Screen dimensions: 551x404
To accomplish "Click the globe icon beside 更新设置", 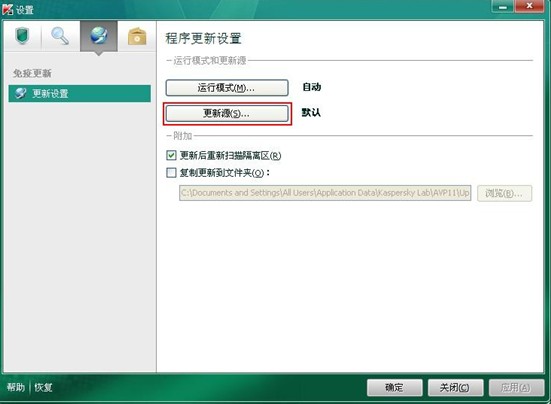I will [x=21, y=93].
